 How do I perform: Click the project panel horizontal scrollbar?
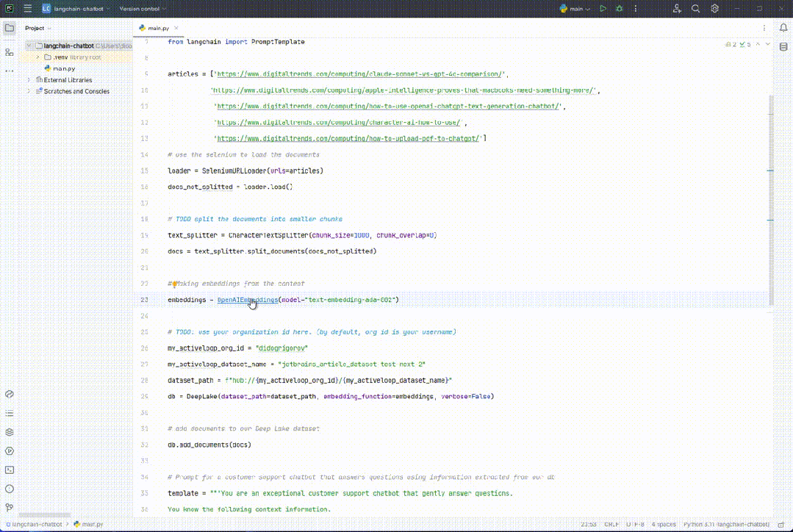coord(45,515)
